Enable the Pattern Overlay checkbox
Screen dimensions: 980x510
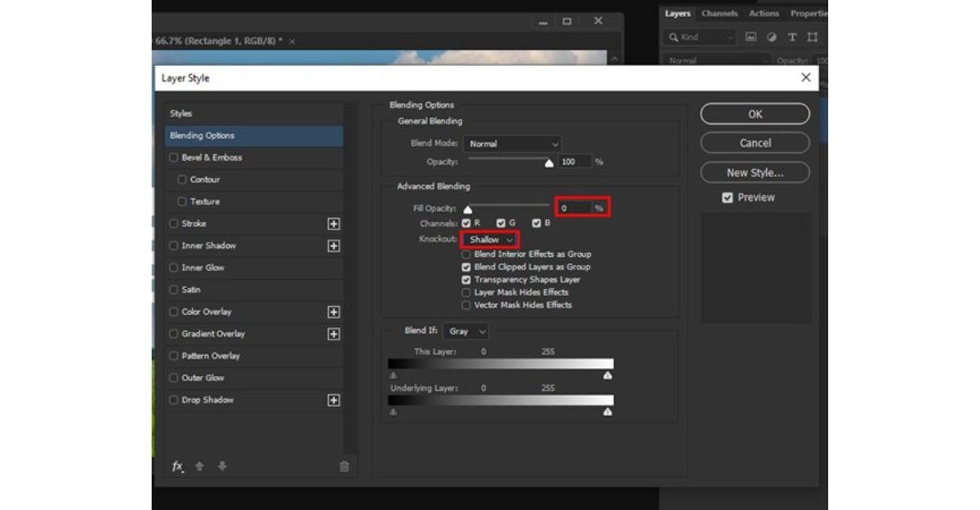[x=173, y=356]
